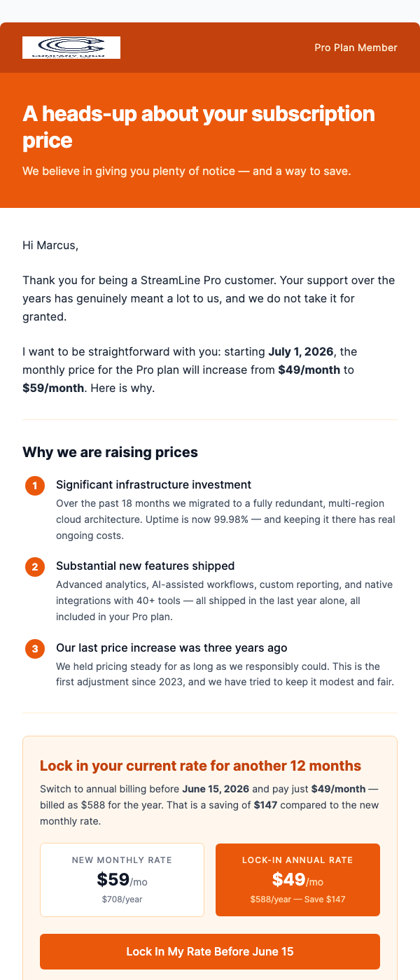Click the Lock in your current rate heading
This screenshot has width=420, height=980.
[201, 765]
